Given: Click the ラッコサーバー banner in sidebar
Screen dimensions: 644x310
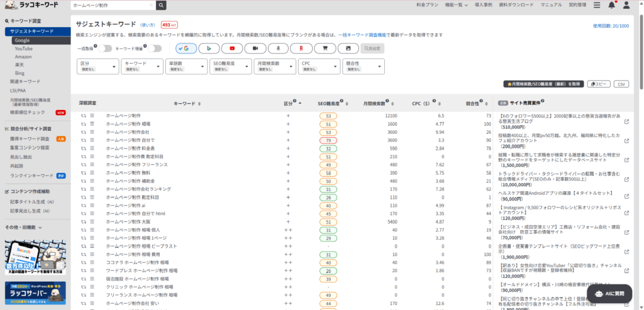Looking at the screenshot, I should [35, 292].
